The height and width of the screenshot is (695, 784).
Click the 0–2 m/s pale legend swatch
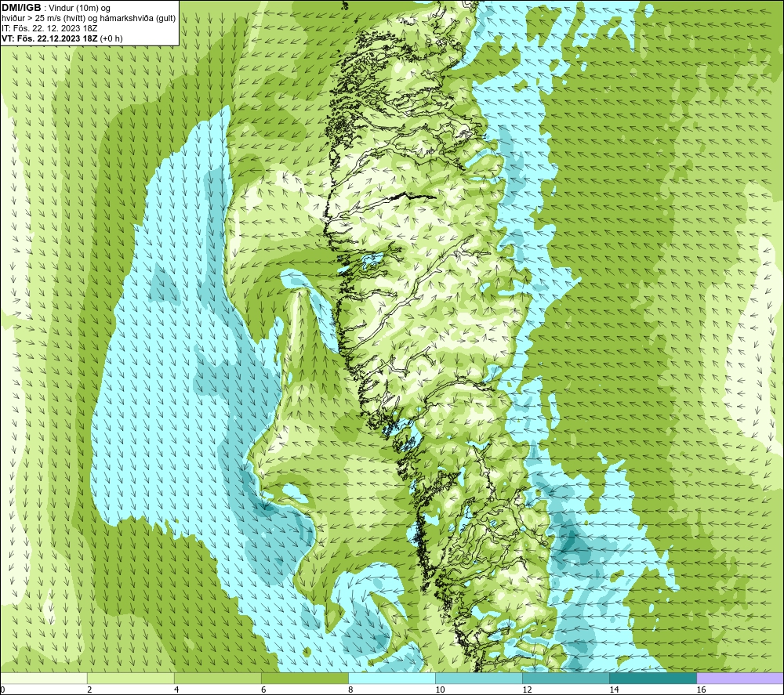(x=44, y=679)
